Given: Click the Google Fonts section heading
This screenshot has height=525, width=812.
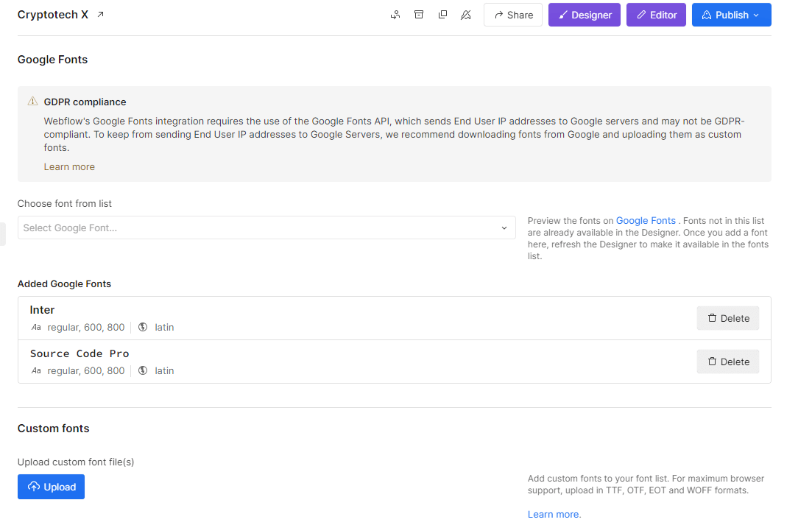Looking at the screenshot, I should 52,60.
